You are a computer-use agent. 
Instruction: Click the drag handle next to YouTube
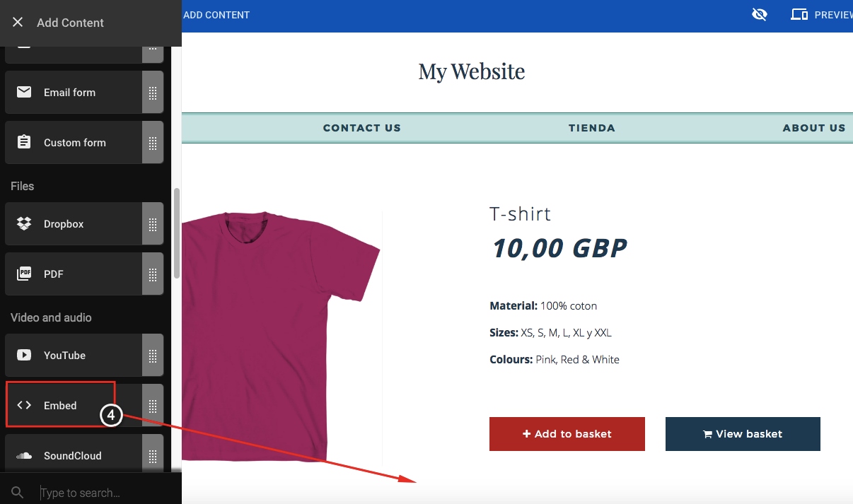point(153,355)
